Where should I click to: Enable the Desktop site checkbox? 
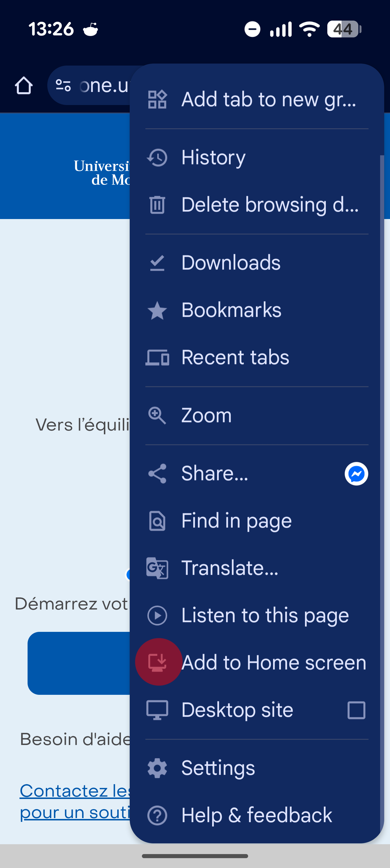[356, 710]
